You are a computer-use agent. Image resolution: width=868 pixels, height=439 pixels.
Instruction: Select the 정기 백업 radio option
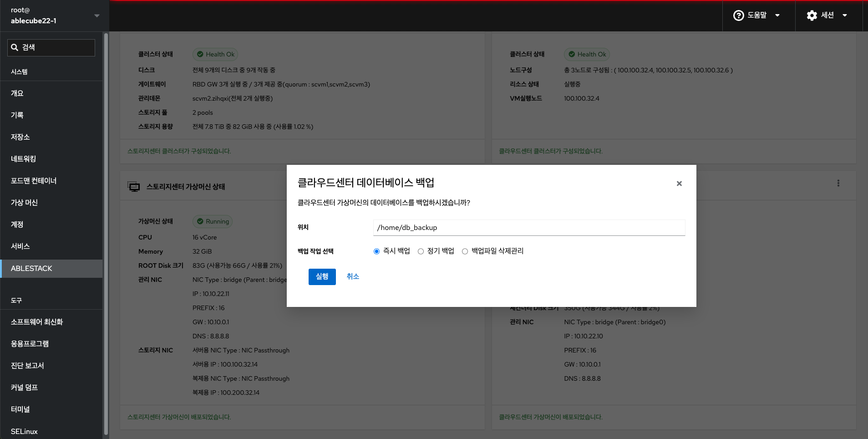(421, 251)
